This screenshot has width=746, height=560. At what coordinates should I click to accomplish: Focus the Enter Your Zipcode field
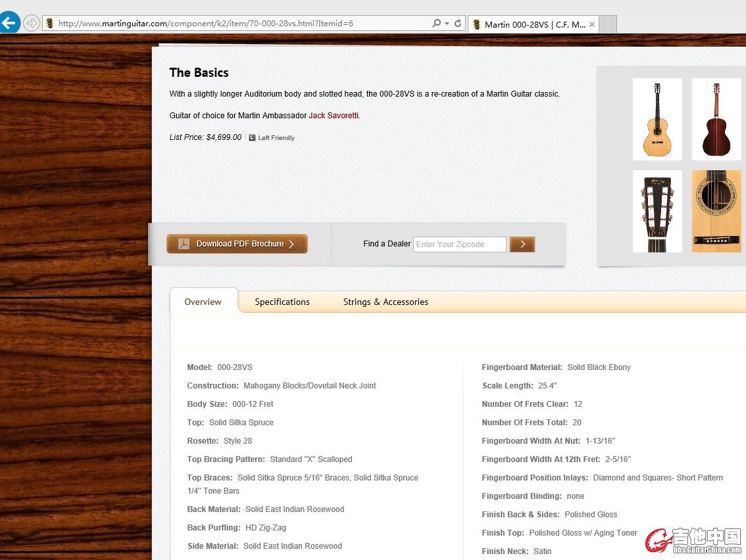coord(459,245)
